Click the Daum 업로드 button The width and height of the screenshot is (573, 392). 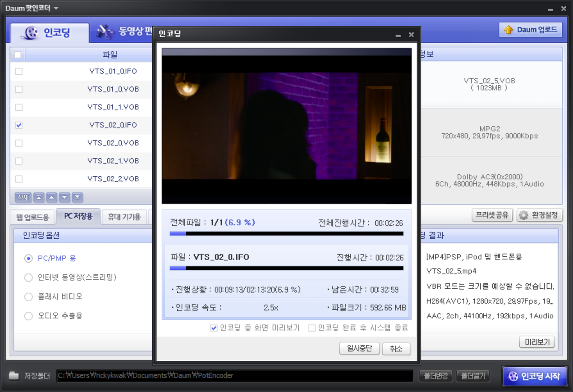point(530,29)
